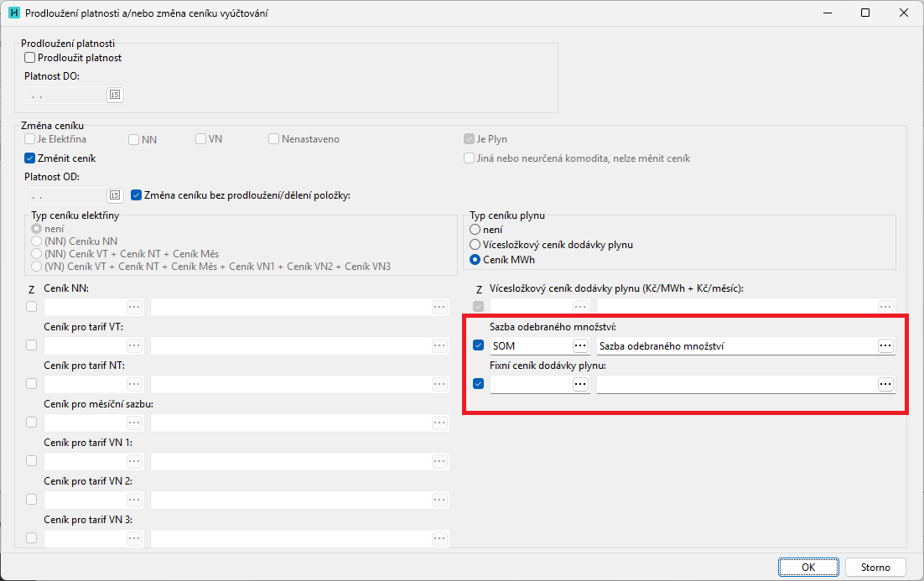Select Vícesložkový ceník dodávky plynu option
Screen dimensions: 924x581
pyautogui.click(x=475, y=245)
